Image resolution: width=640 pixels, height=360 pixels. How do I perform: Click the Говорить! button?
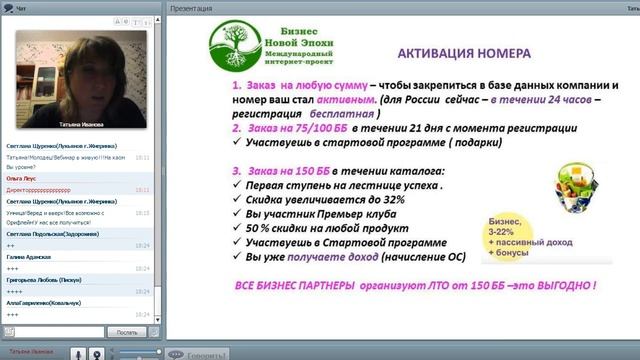[197, 355]
